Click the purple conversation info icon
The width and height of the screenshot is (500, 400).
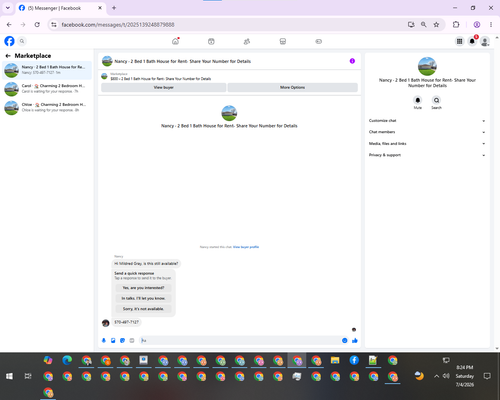352,61
